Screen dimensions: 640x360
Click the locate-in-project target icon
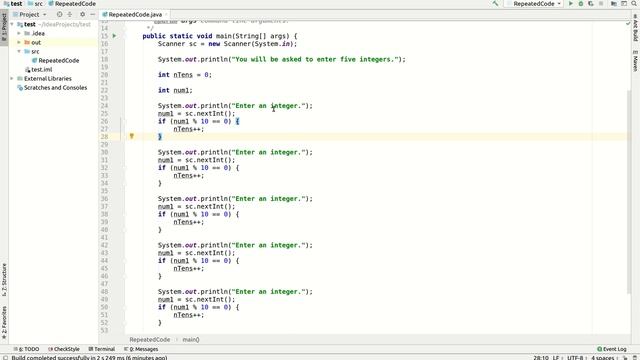60,14
